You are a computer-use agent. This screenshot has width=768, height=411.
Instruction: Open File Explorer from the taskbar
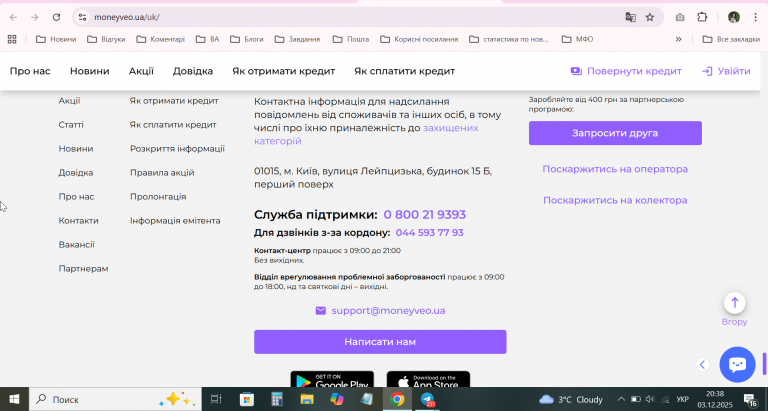[307, 399]
